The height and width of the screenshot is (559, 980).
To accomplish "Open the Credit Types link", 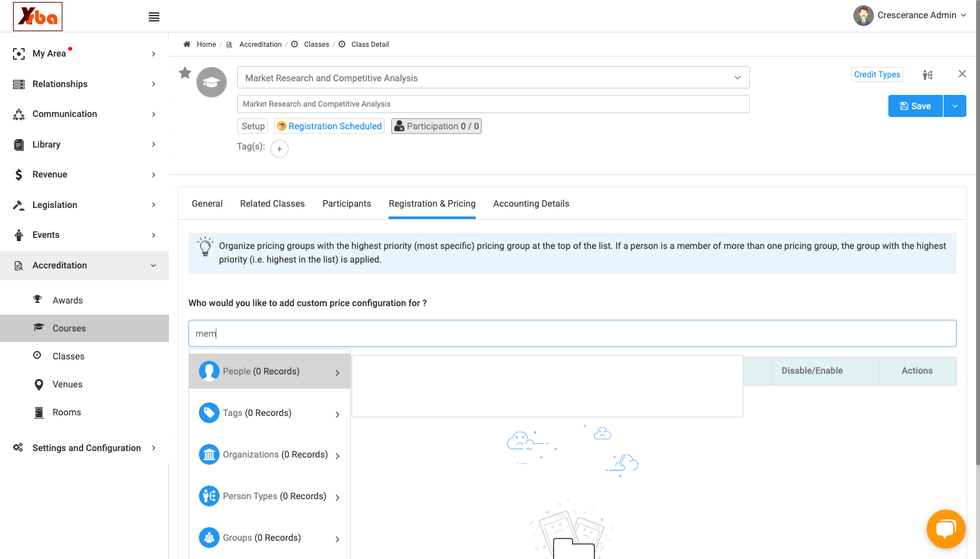I will click(x=877, y=75).
